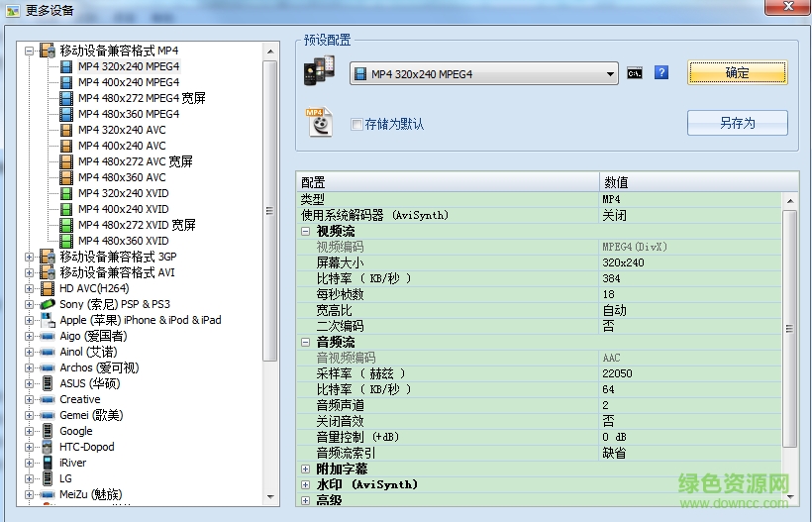Click the 移动设备兼容格式 3GP folder icon
This screenshot has height=522, width=812.
point(48,257)
